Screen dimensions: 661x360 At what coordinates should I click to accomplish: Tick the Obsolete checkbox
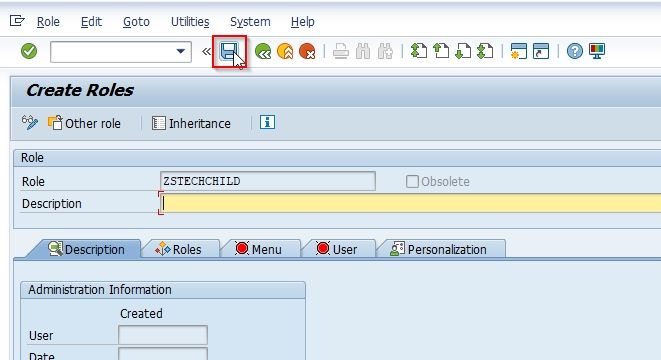412,182
